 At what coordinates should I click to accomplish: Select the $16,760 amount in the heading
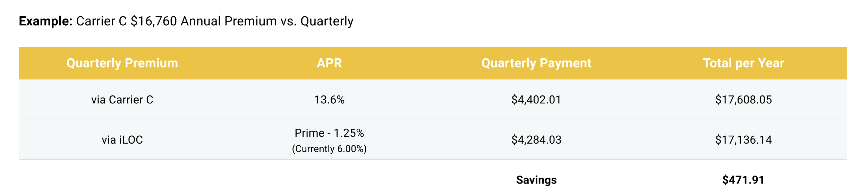[x=154, y=21]
